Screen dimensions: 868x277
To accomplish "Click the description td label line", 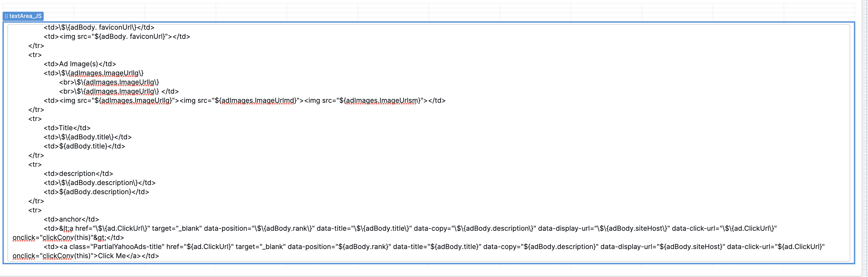I will point(78,174).
